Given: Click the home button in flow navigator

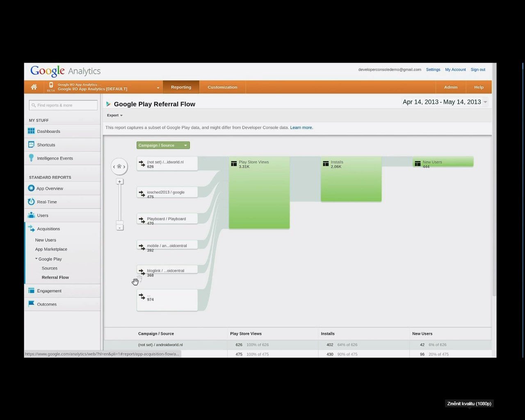Looking at the screenshot, I should pyautogui.click(x=119, y=167).
